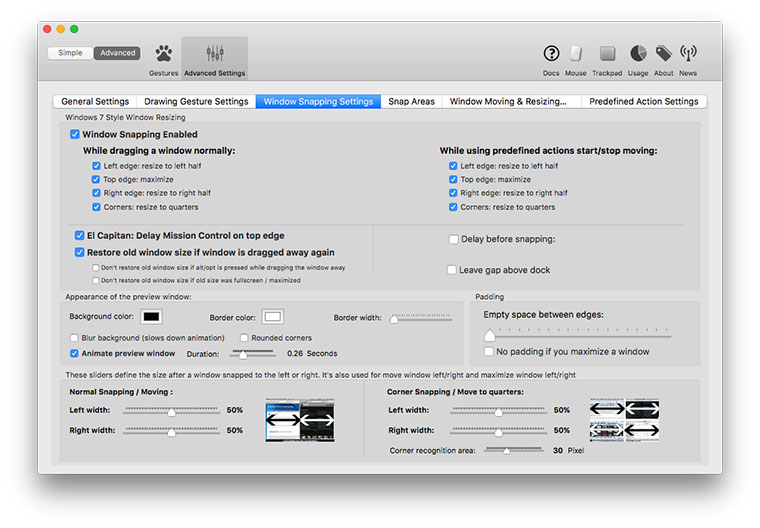The image size is (760, 528).
Task: Open the Docs help icon
Action: [551, 54]
